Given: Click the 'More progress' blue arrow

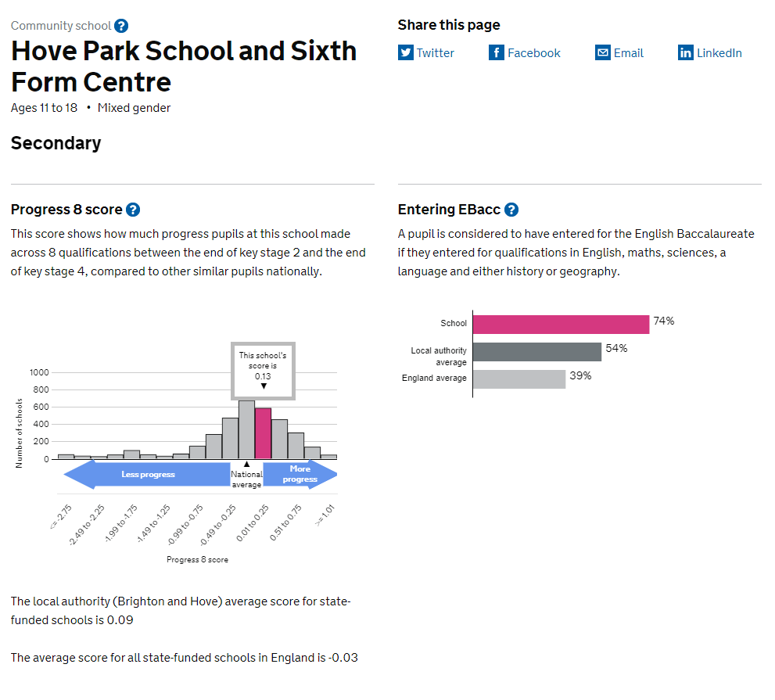Looking at the screenshot, I should 300,475.
